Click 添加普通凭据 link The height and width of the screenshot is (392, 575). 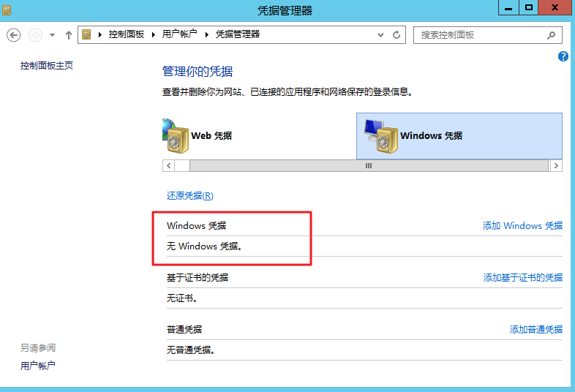pos(535,330)
